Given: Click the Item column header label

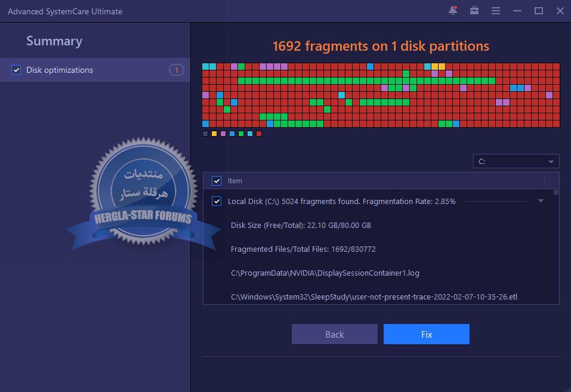Looking at the screenshot, I should pyautogui.click(x=235, y=181).
